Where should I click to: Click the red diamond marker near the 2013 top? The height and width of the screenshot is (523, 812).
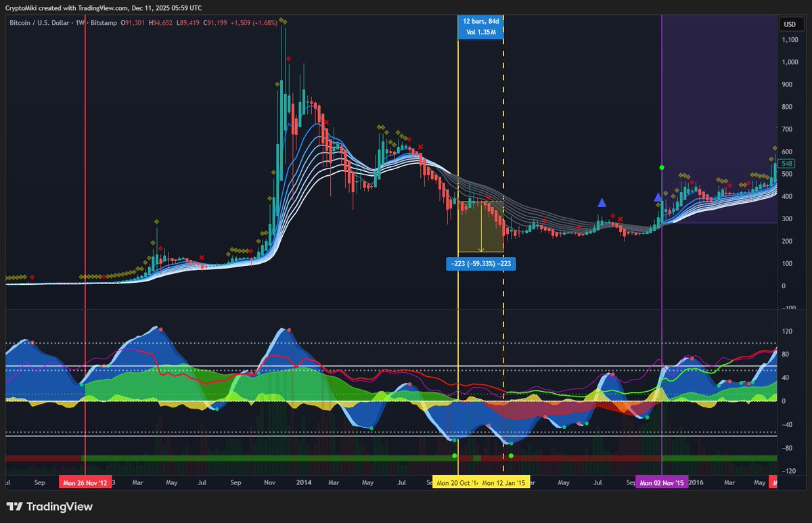289,59
